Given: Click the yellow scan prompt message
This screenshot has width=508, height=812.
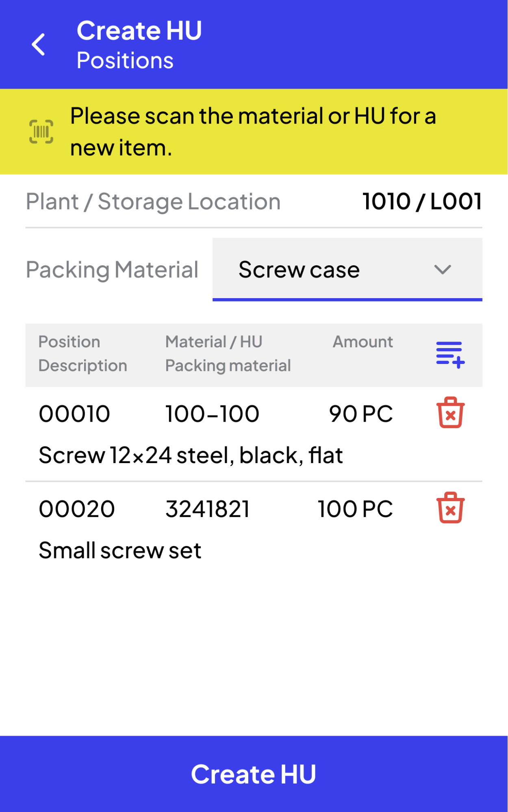Looking at the screenshot, I should click(253, 132).
